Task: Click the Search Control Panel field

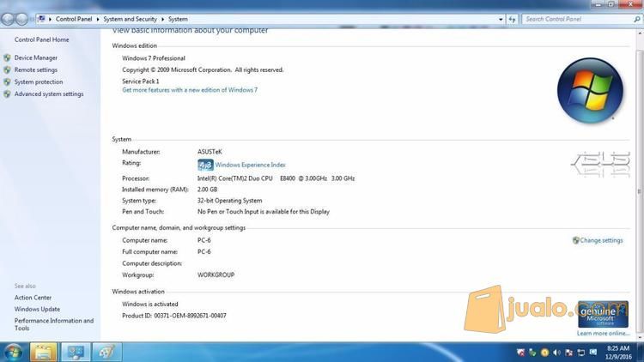Action: 575,19
